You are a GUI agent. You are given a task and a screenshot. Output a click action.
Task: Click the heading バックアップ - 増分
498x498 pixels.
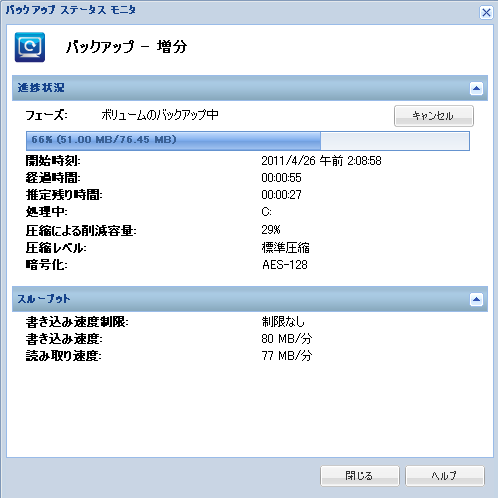tap(127, 47)
